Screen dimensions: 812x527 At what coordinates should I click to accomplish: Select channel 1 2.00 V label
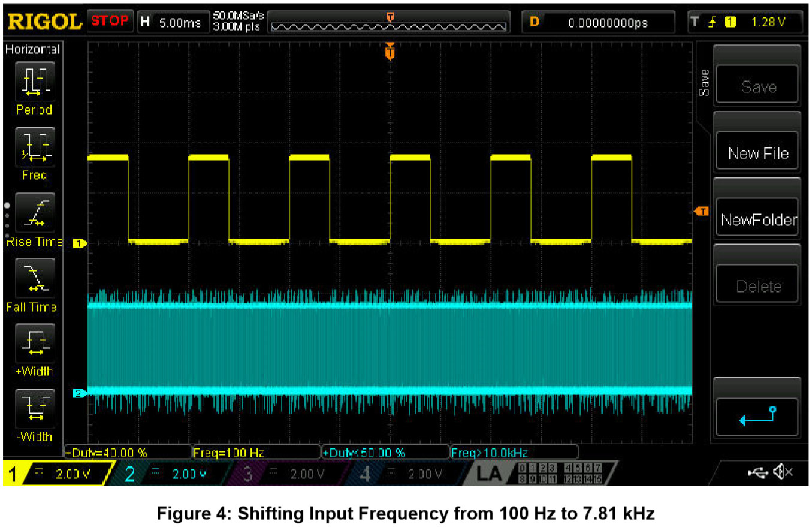coord(72,474)
